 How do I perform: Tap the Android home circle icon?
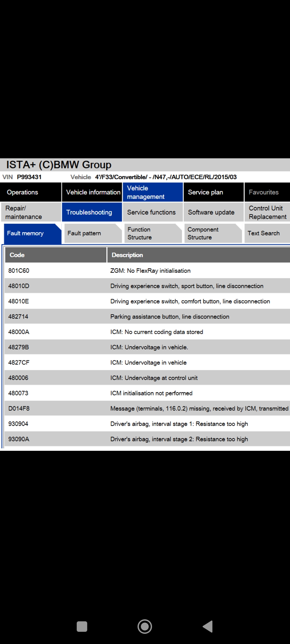click(x=145, y=627)
